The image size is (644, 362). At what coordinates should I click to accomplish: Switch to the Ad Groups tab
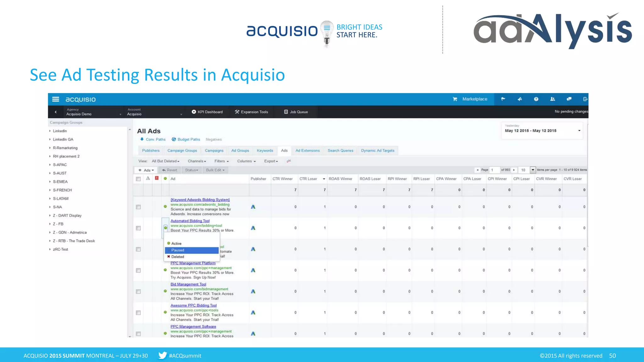tap(240, 151)
